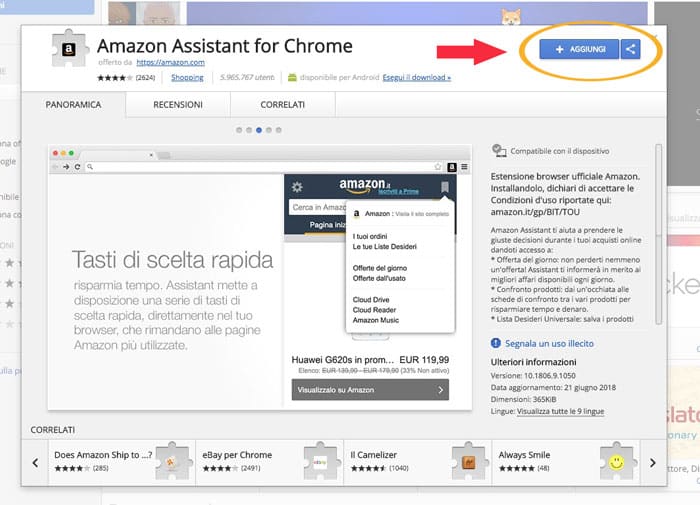This screenshot has height=505, width=700.
Task: Click the search icon in preview address bar
Action: (90, 167)
